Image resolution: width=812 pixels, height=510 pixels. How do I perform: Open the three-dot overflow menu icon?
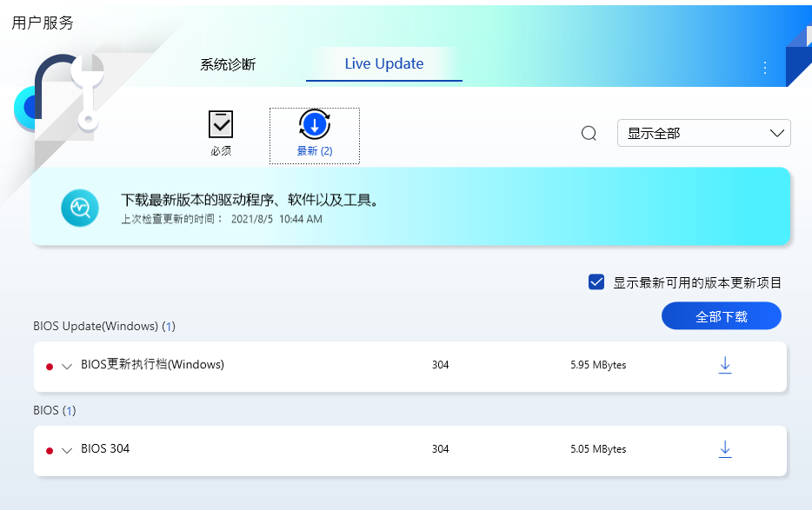point(764,67)
